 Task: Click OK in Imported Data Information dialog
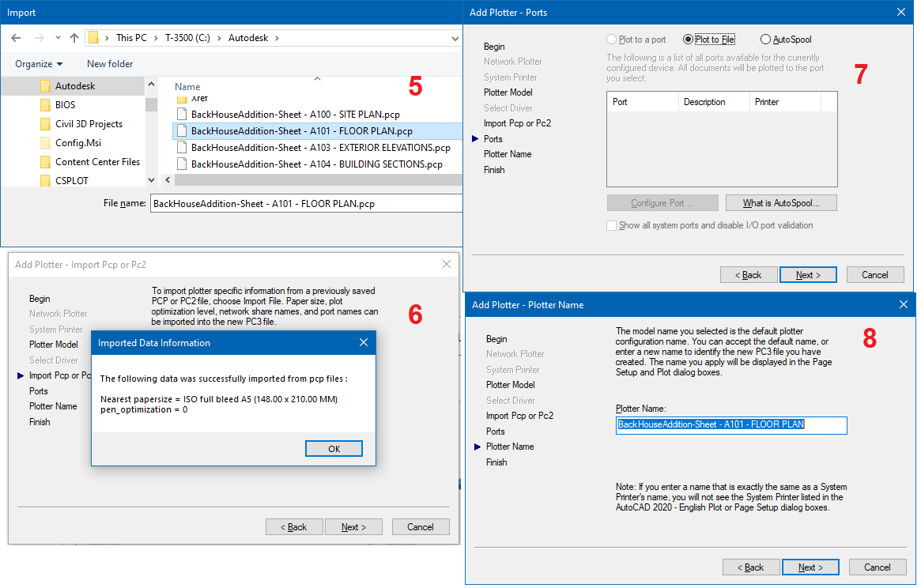click(334, 449)
